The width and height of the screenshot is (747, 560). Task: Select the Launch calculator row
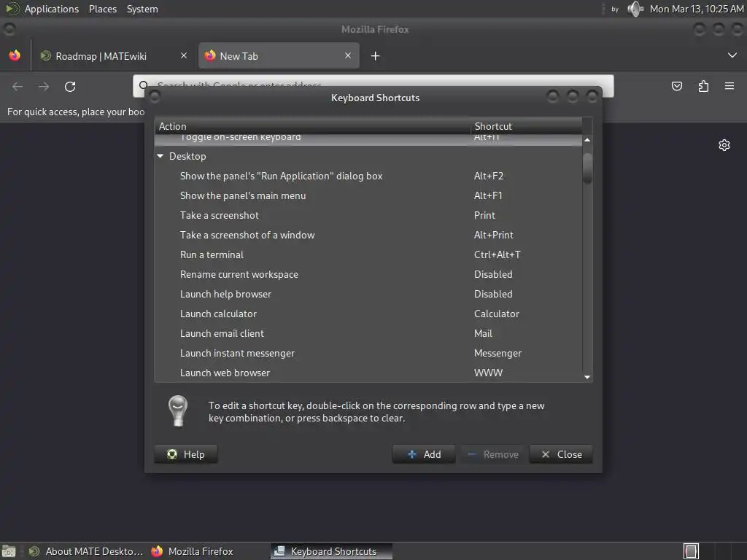368,314
